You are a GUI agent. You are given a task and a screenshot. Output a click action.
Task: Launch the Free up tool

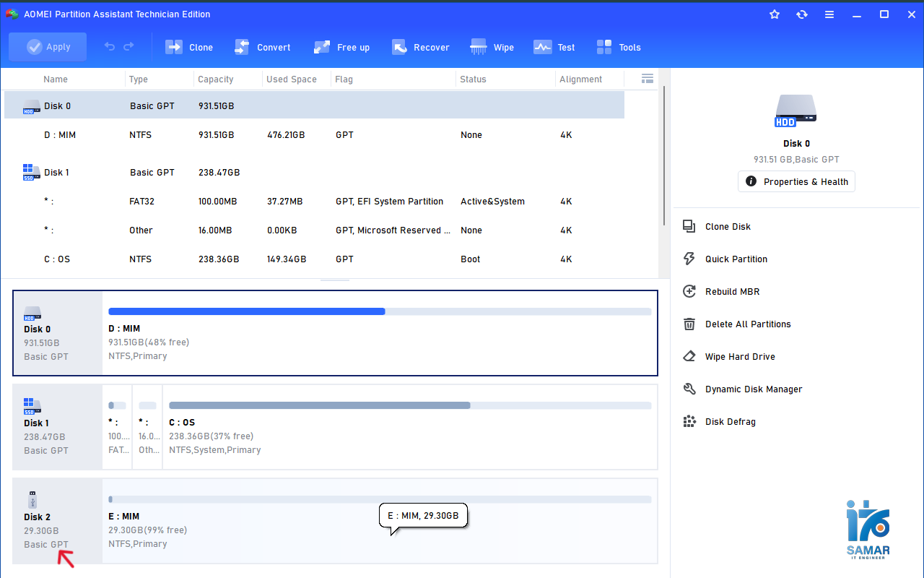[341, 48]
